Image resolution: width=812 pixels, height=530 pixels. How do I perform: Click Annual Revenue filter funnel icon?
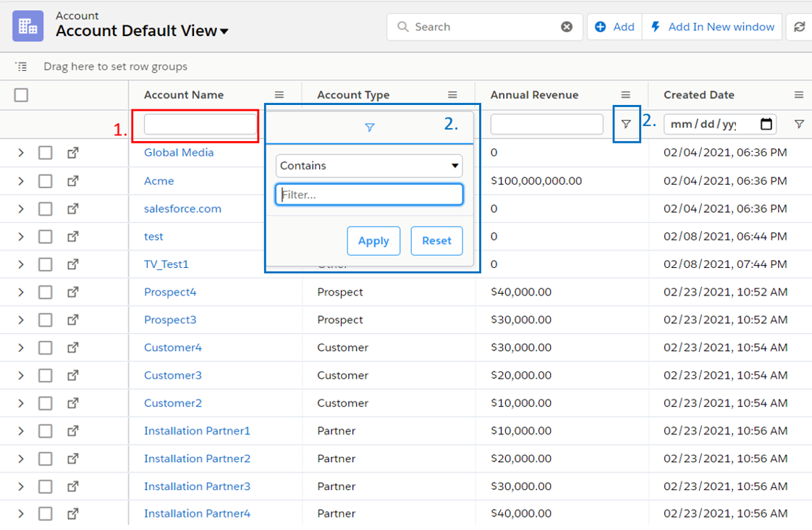click(626, 125)
